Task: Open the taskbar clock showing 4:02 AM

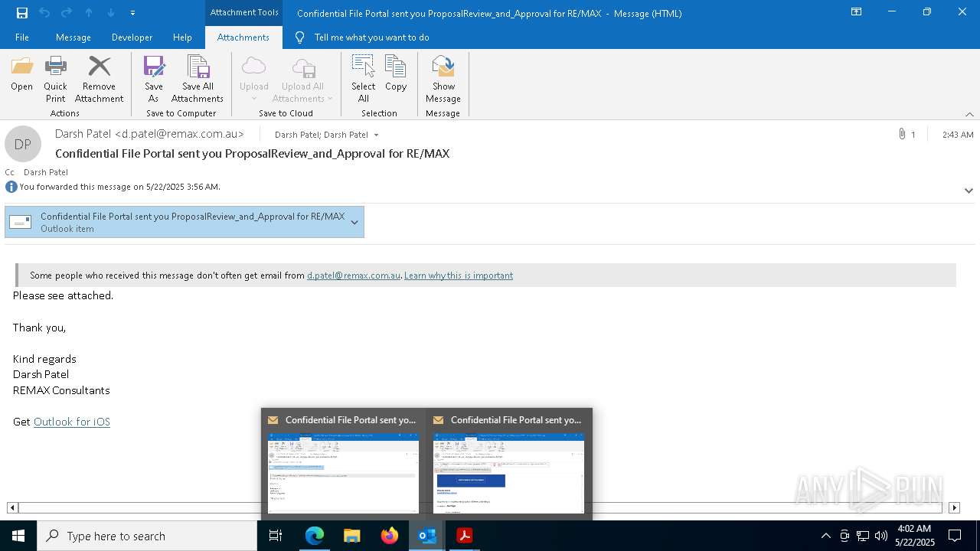Action: (x=914, y=536)
